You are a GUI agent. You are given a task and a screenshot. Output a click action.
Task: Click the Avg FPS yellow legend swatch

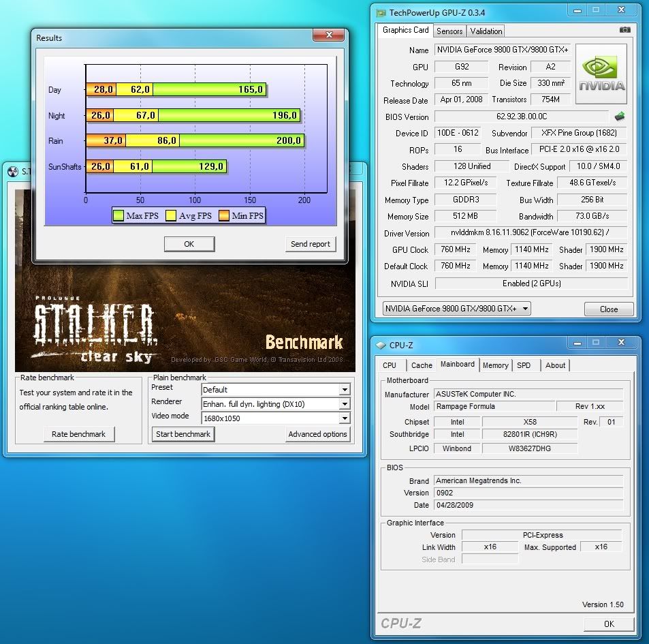click(170, 216)
